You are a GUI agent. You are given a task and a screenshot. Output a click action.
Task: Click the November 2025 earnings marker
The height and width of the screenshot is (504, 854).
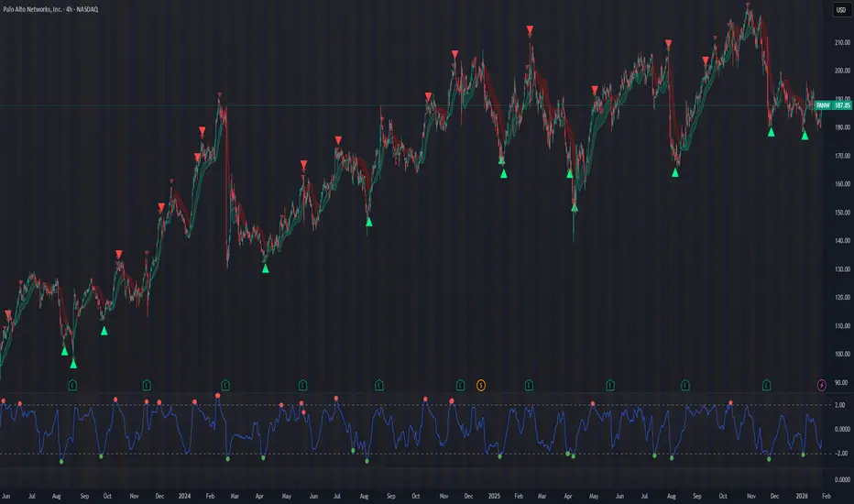click(x=766, y=385)
